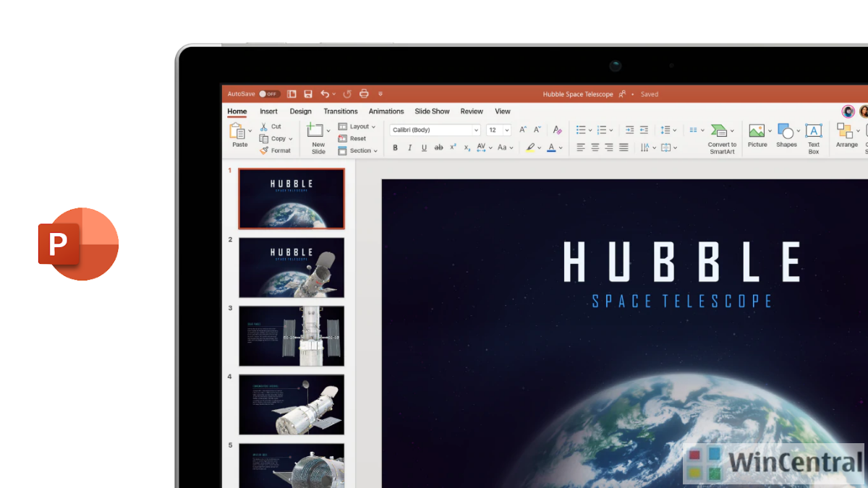Viewport: 868px width, 488px height.
Task: Insert a Text Box
Action: [x=814, y=139]
